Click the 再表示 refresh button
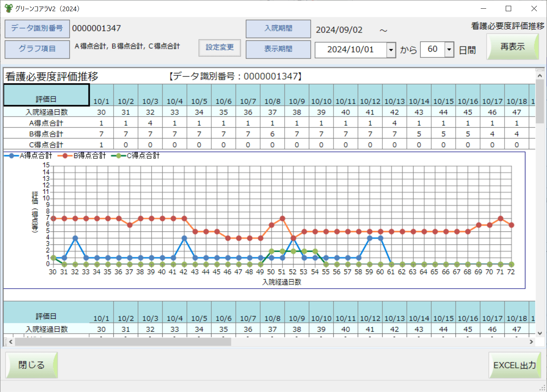 [512, 47]
